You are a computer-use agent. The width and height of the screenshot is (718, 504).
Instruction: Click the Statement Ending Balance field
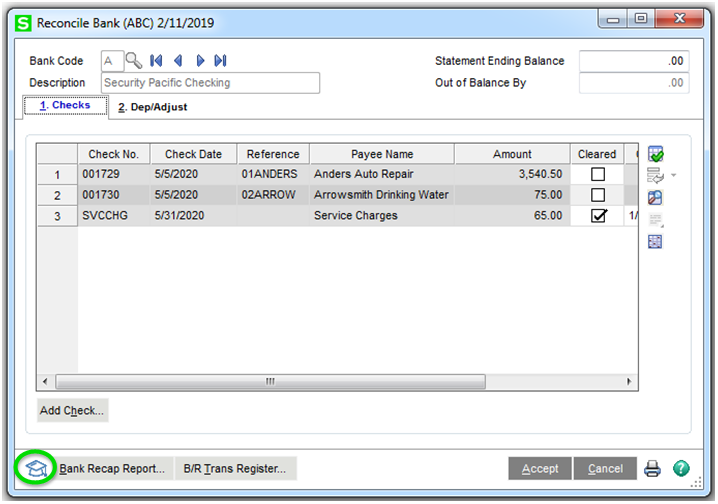coord(634,61)
